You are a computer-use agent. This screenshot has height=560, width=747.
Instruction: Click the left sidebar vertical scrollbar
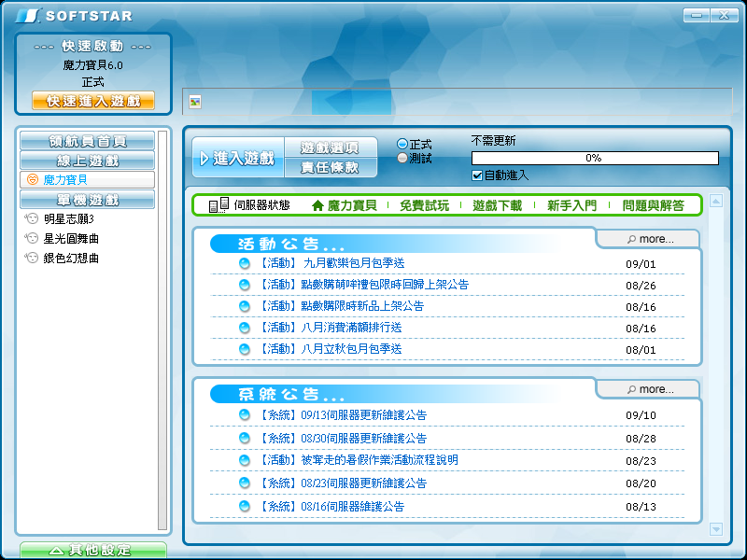162,330
